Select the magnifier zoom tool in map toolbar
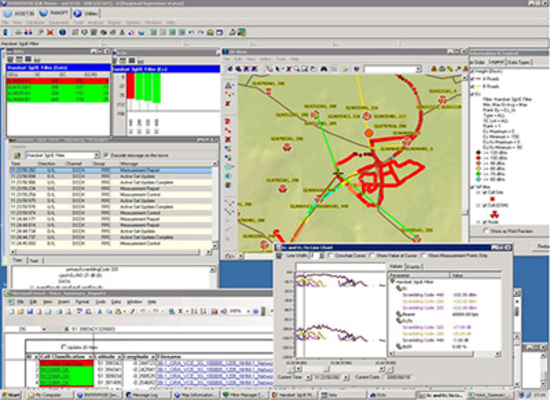This screenshot has width=550, height=400. (297, 69)
